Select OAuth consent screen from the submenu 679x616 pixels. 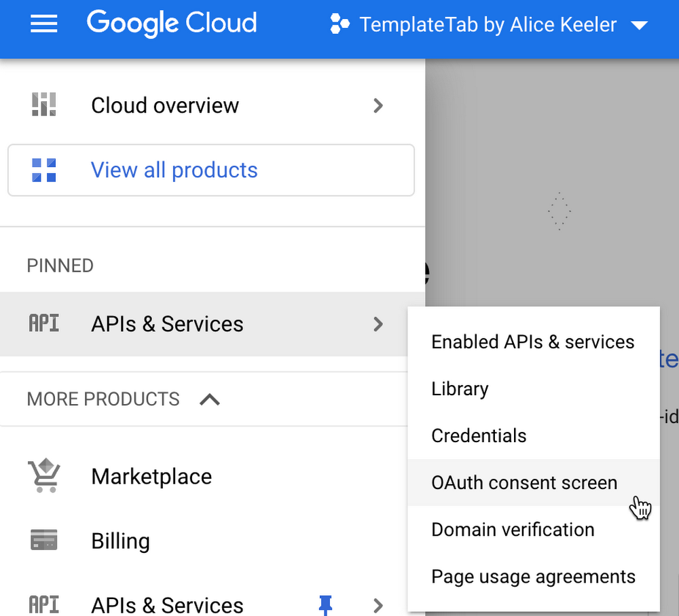pos(524,483)
